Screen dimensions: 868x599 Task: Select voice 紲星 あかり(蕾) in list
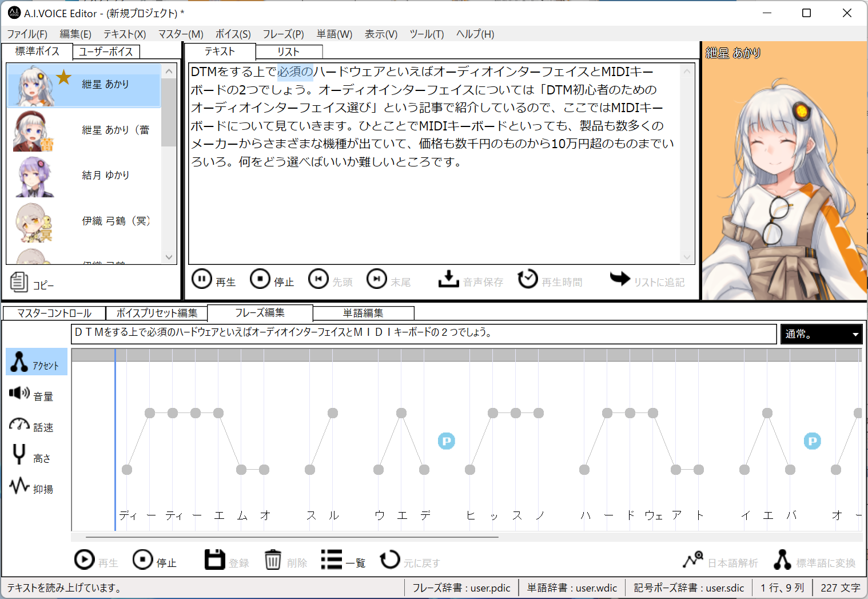pyautogui.click(x=84, y=130)
